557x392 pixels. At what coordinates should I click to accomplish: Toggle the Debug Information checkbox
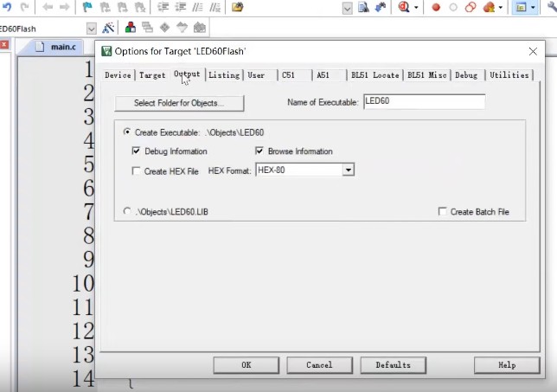pos(136,151)
